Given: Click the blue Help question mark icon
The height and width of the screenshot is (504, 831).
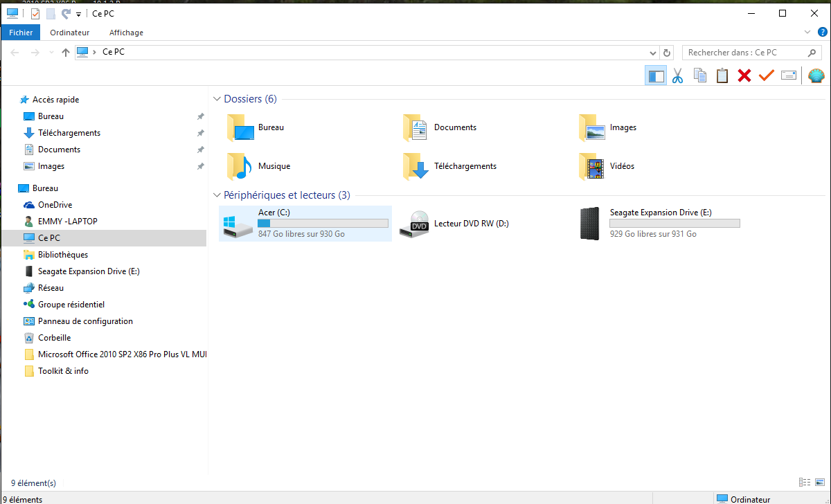Looking at the screenshot, I should 821,33.
